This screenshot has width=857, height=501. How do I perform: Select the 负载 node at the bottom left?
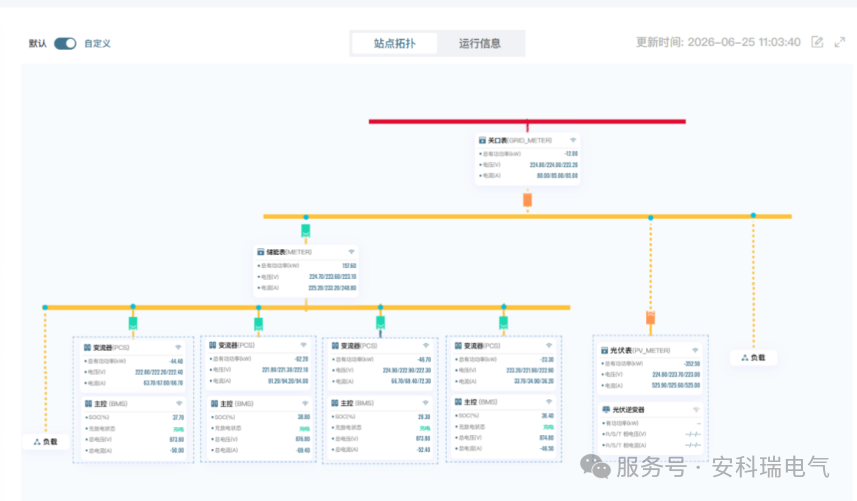tap(45, 441)
